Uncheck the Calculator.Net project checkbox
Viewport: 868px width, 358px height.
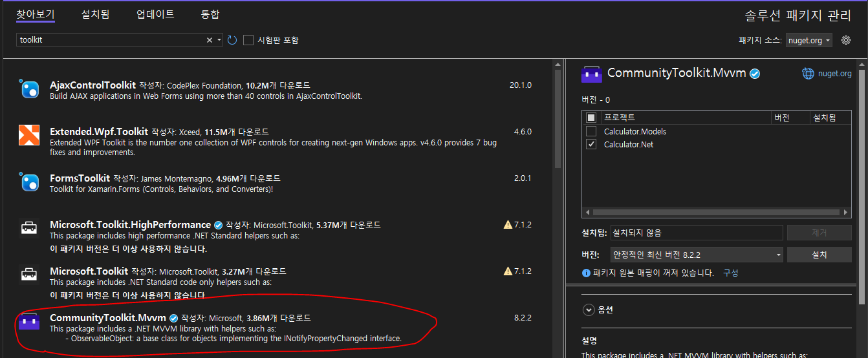(591, 144)
